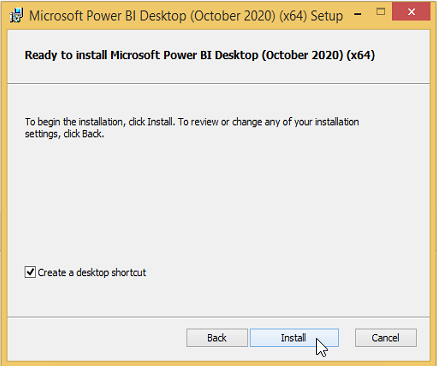Abort setup using the Cancel button
Viewport: 437px width, 366px height.
pyautogui.click(x=386, y=338)
